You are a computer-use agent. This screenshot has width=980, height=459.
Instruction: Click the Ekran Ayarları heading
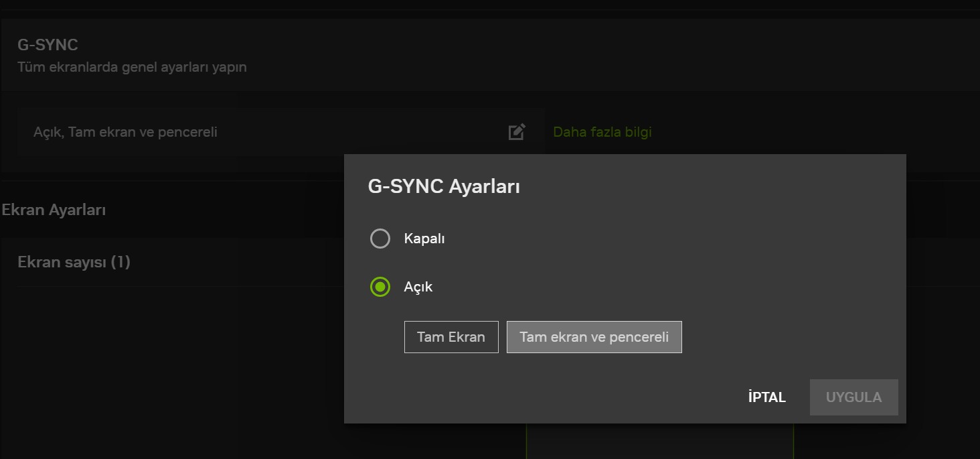pyautogui.click(x=54, y=210)
